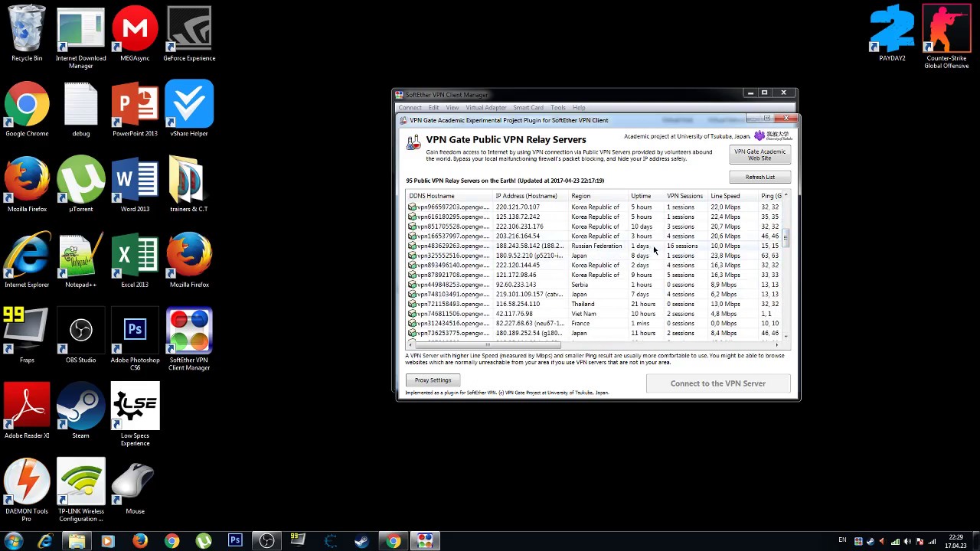Image resolution: width=980 pixels, height=551 pixels.
Task: Open the Tools menu in SoftEther VPN Client Manager
Action: pos(558,107)
